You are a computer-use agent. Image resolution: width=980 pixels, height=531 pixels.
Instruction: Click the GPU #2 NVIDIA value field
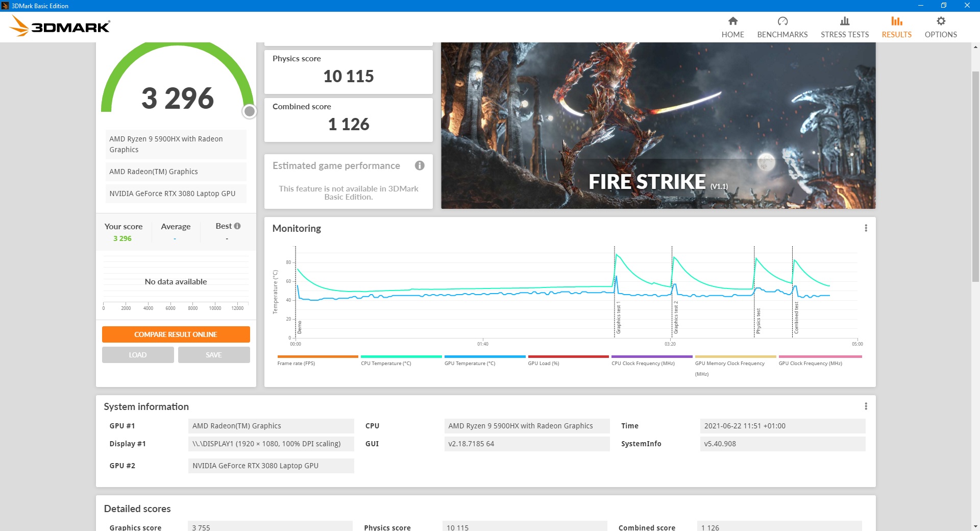pyautogui.click(x=271, y=466)
